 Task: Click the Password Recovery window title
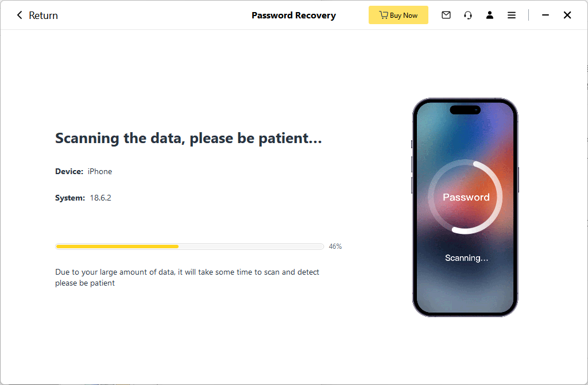(293, 16)
